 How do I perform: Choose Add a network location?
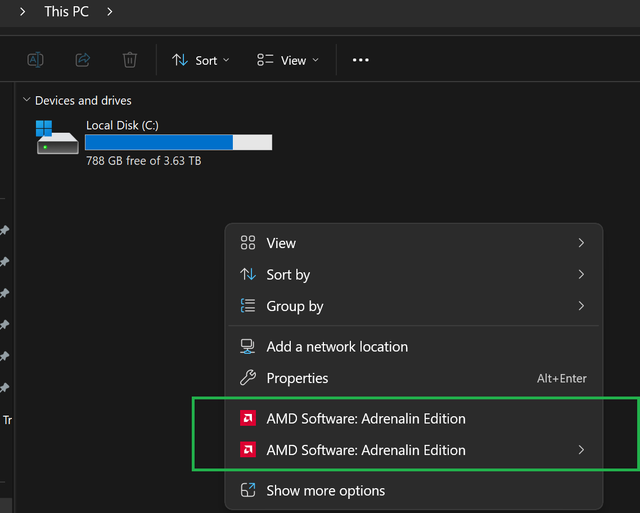click(413, 346)
